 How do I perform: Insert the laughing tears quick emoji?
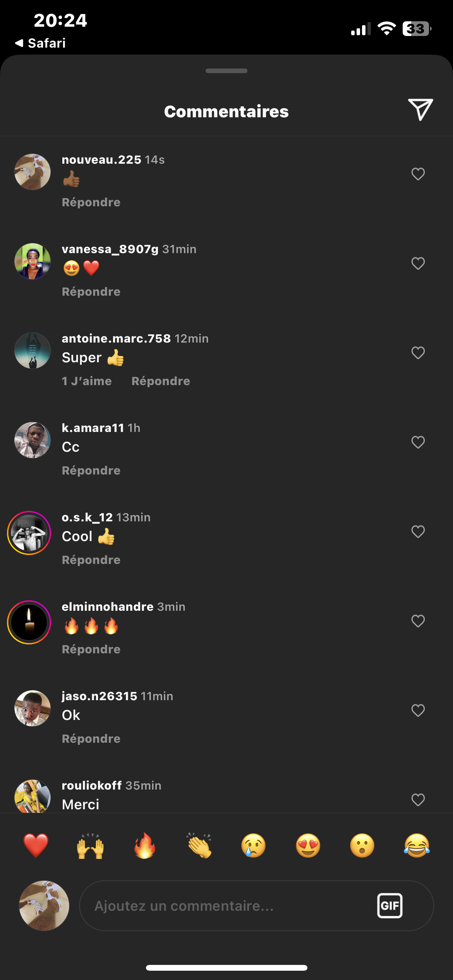point(417,845)
